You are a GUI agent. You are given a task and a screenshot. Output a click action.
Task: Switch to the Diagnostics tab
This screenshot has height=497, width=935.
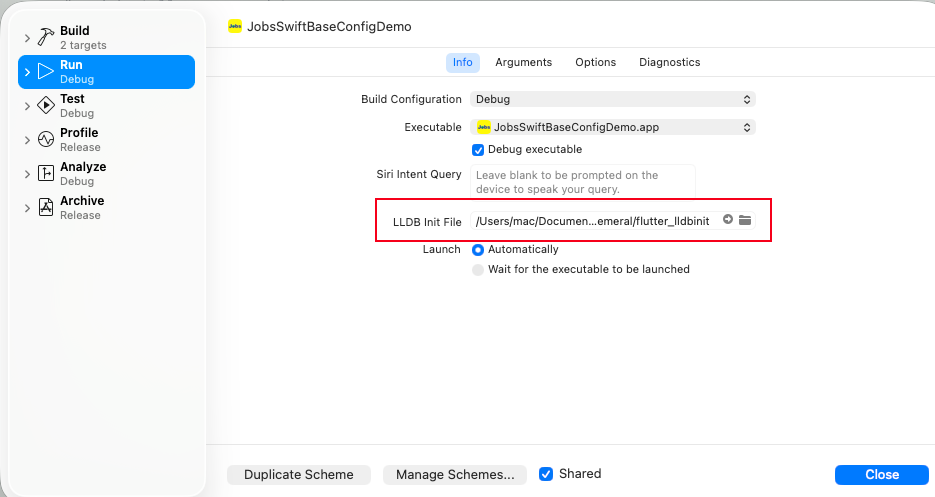pos(670,62)
